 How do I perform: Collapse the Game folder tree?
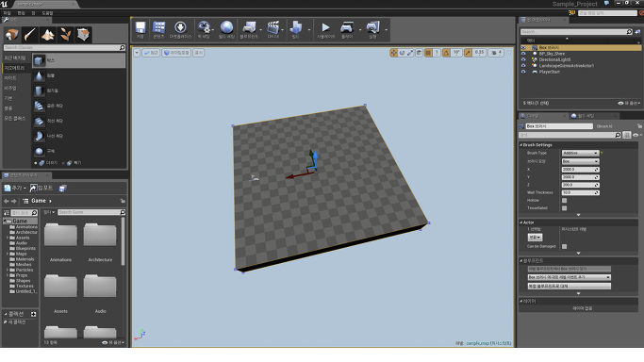tap(6, 221)
